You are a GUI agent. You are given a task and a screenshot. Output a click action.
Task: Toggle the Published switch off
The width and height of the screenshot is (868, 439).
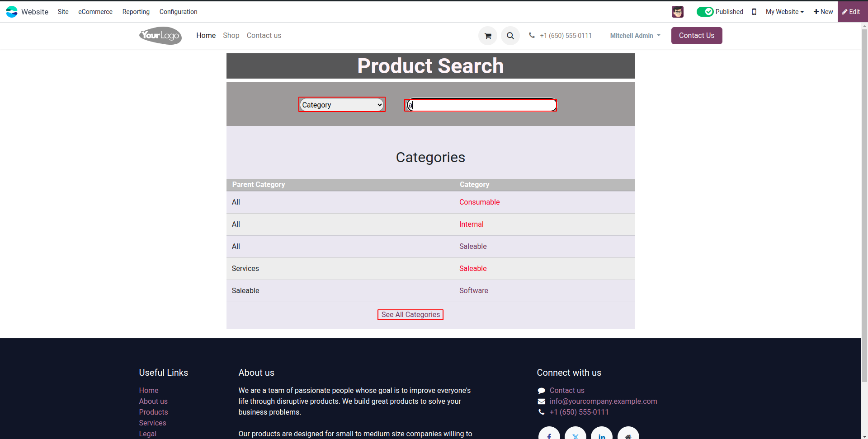[705, 12]
